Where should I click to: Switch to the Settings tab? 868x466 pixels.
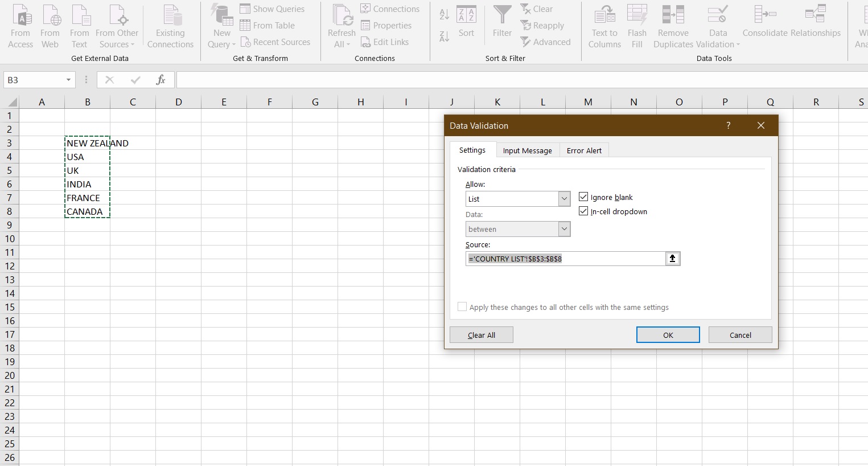click(x=472, y=150)
